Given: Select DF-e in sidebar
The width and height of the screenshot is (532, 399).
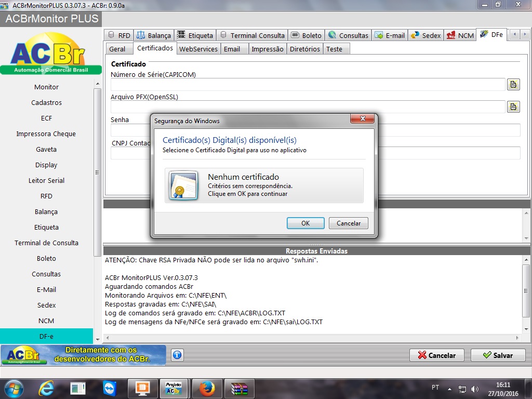Looking at the screenshot, I should (46, 336).
